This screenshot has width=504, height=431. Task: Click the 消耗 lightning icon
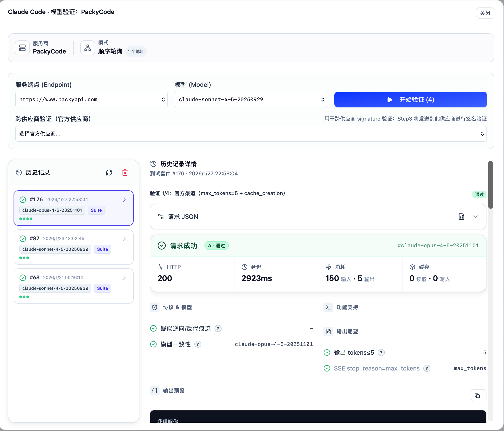(329, 267)
